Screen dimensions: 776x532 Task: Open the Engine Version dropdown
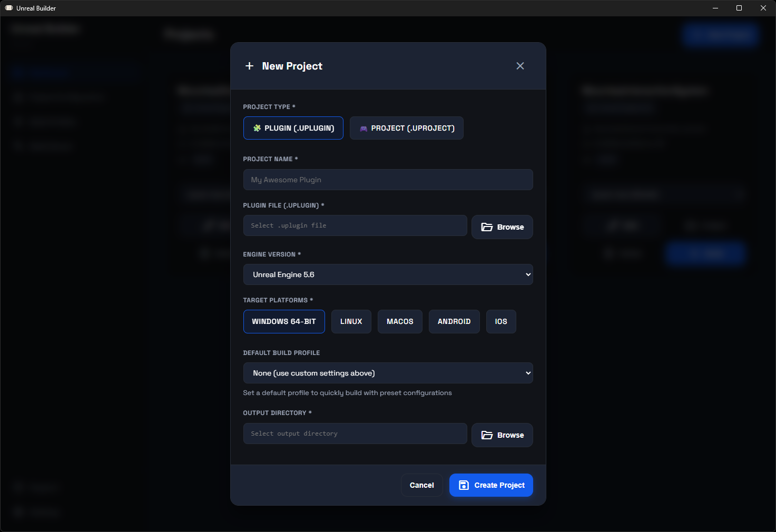(x=388, y=274)
